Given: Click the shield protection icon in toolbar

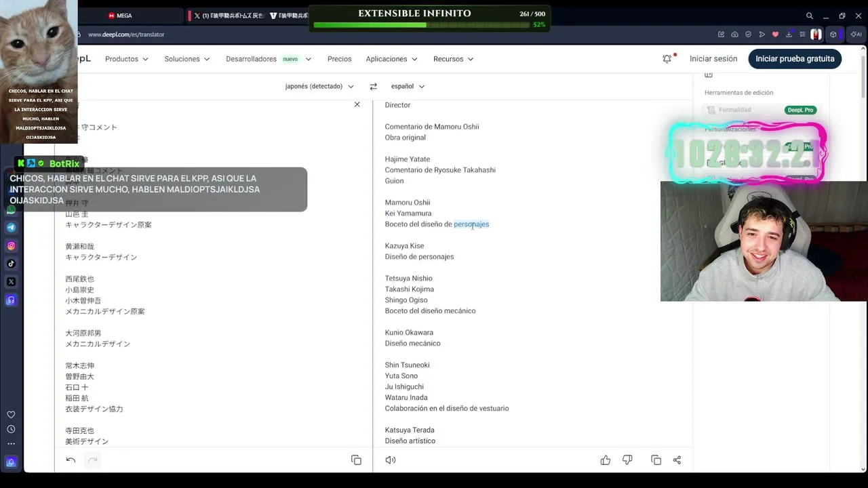Looking at the screenshot, I should coord(748,35).
